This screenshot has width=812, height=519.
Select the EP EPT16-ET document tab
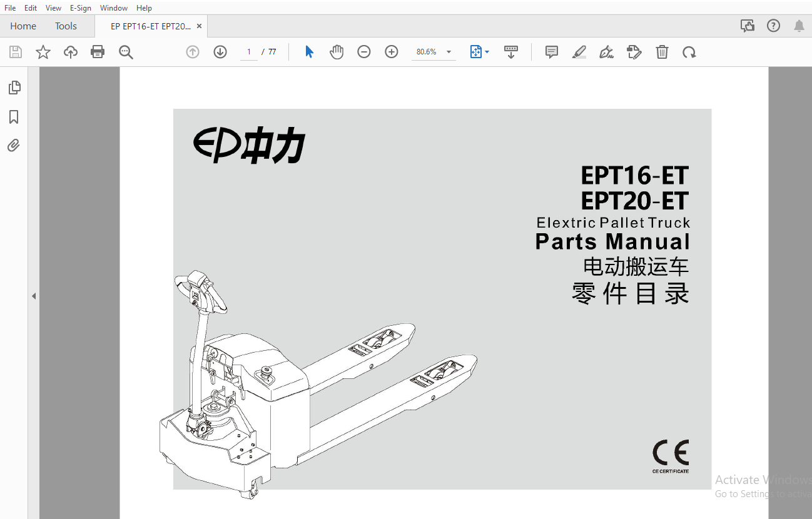pos(151,26)
